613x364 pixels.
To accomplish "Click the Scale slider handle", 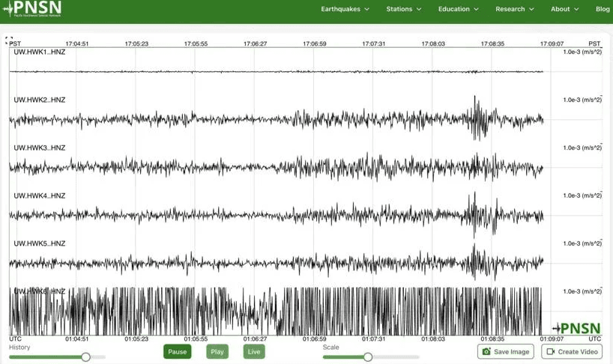I will click(368, 357).
